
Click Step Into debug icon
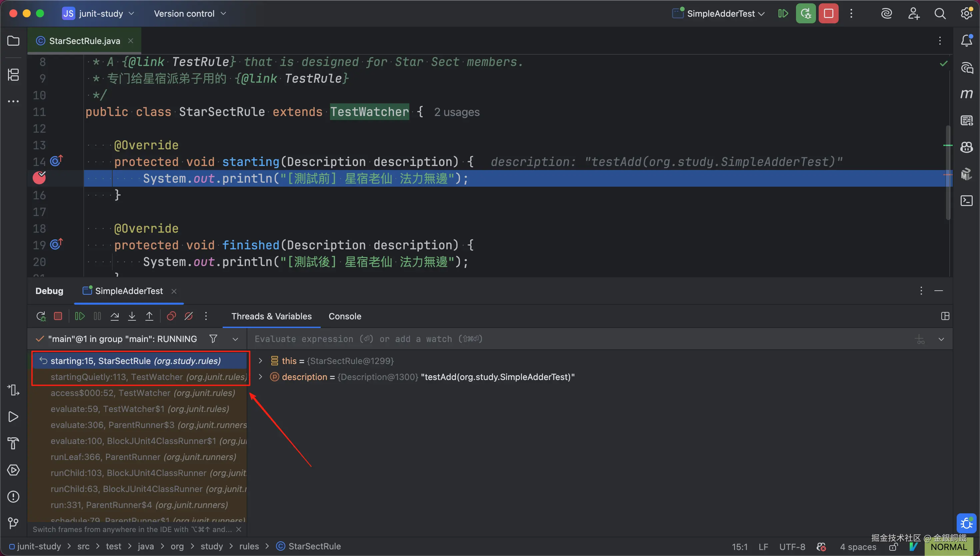click(x=132, y=316)
